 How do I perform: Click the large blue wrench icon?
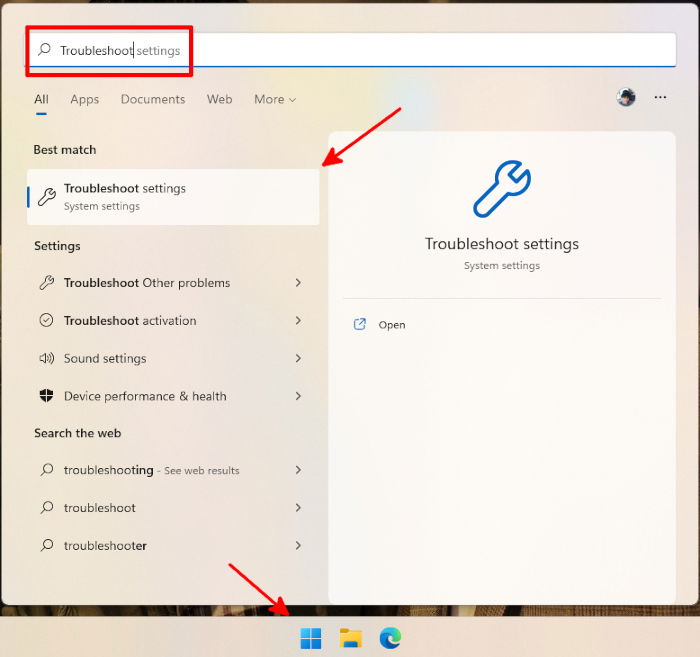pos(502,189)
